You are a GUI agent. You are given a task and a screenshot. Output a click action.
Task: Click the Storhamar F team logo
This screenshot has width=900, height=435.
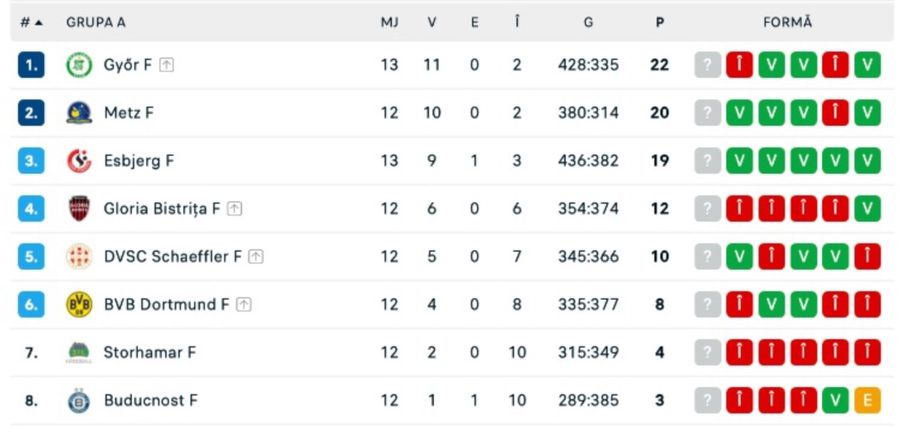coord(79,352)
